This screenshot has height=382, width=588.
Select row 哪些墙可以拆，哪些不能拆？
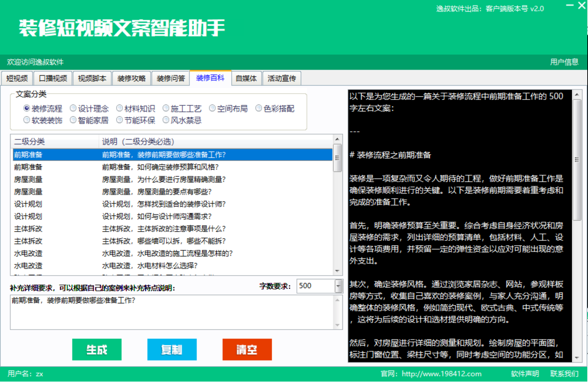coord(172,241)
